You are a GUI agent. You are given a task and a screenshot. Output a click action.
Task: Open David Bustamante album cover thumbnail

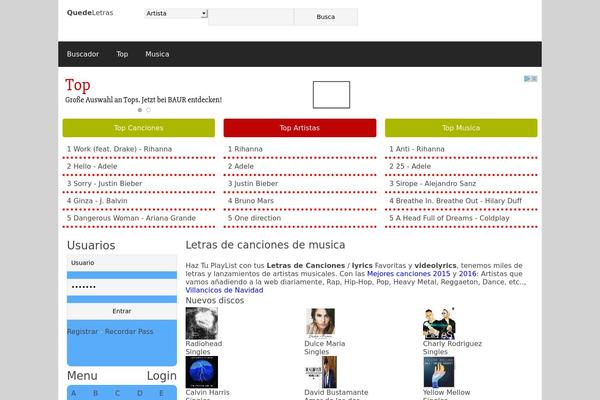(x=321, y=372)
